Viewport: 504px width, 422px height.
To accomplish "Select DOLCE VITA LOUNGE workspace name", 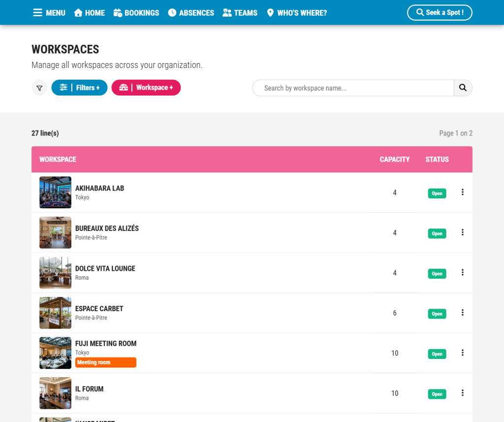I will (x=105, y=268).
